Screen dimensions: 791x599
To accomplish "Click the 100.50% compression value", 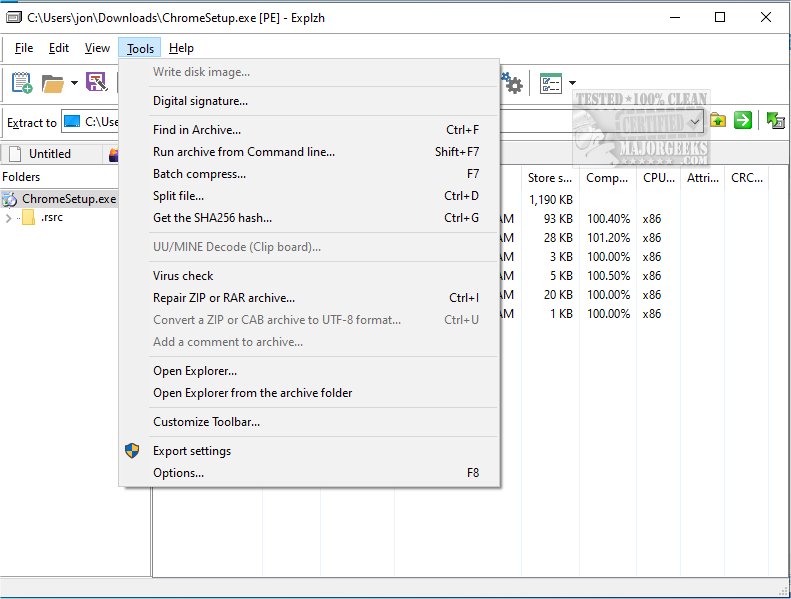I will tap(608, 276).
